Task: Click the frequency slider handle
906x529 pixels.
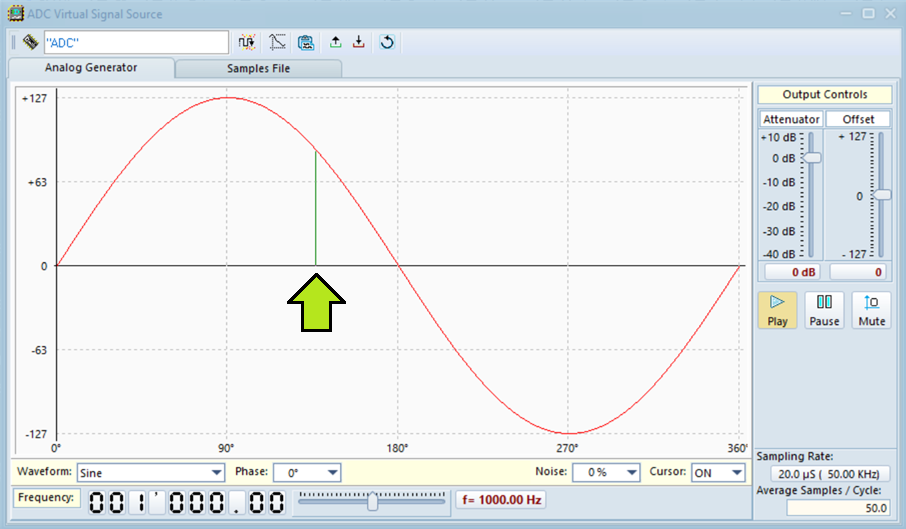Action: [373, 501]
